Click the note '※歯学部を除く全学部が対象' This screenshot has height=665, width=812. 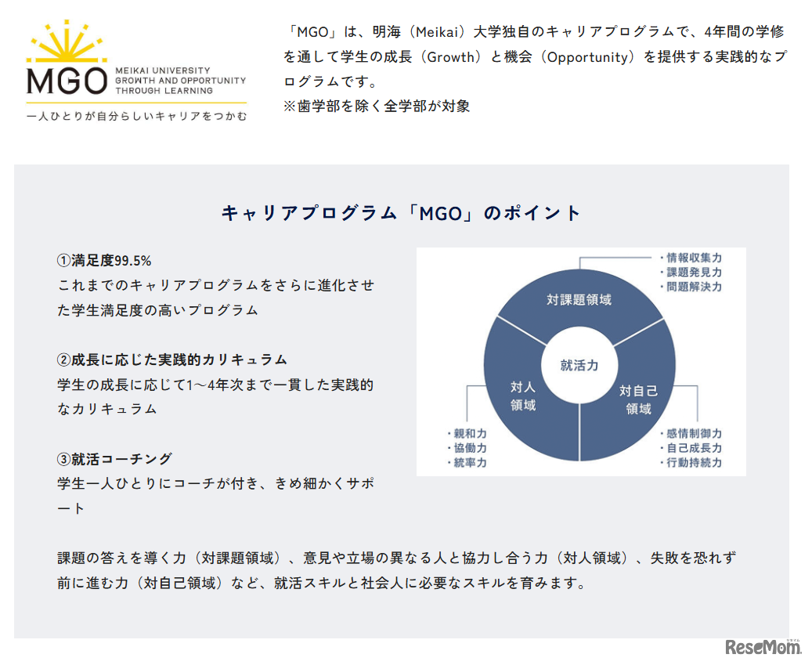pos(377,107)
